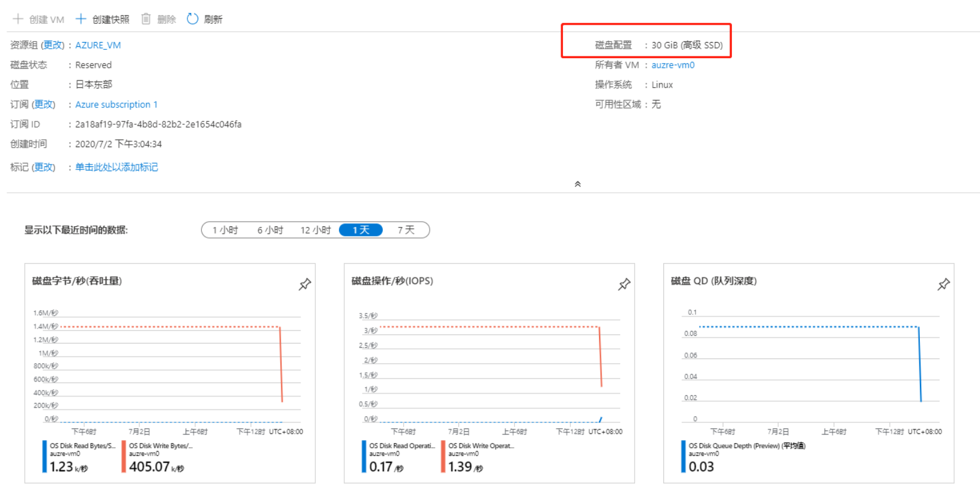Click the 磁盘 QD (队列深度) chart title
Screen dimensions: 980x502
[714, 281]
